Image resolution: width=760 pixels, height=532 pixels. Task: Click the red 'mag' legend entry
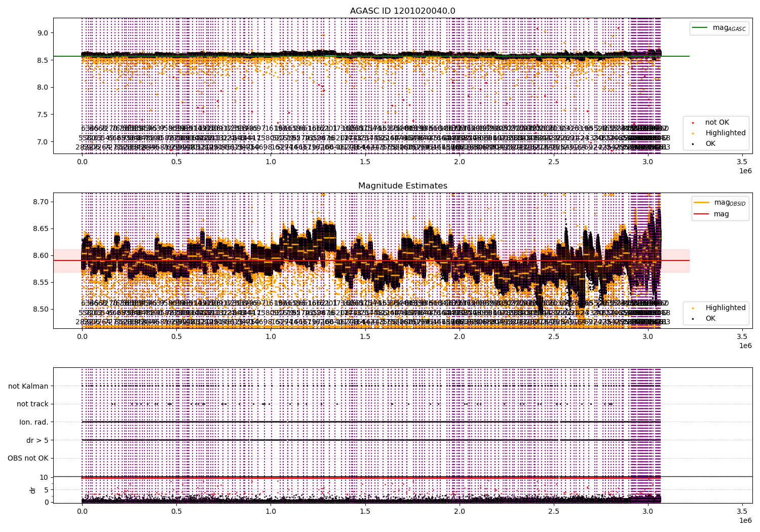[721, 214]
